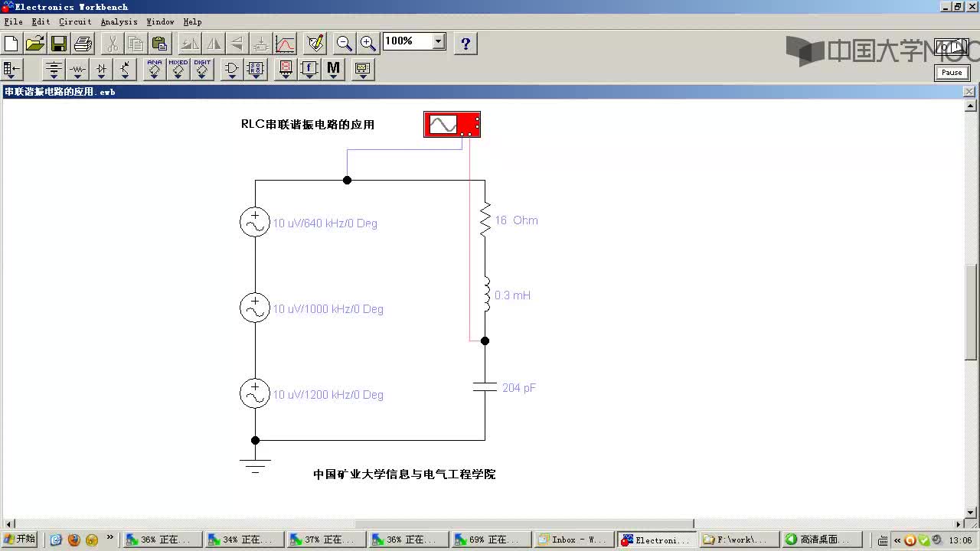Save the circuit with floppy icon
The image size is (980, 551).
click(59, 43)
